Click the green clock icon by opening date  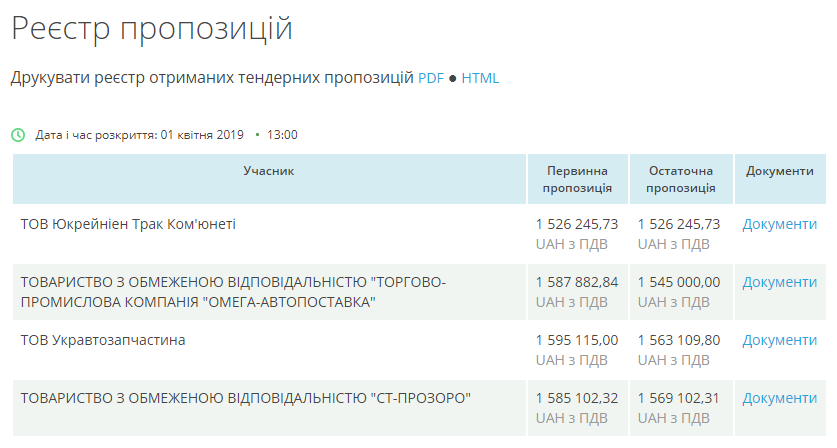click(x=17, y=134)
